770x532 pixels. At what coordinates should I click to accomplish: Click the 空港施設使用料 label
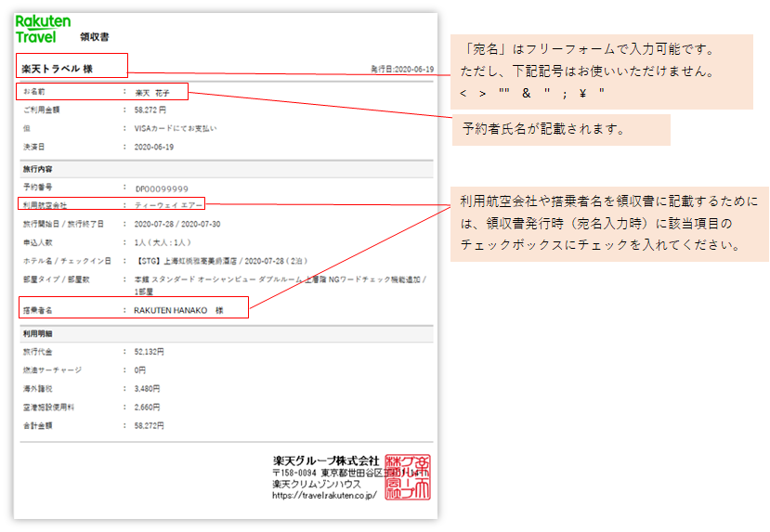[x=48, y=408]
